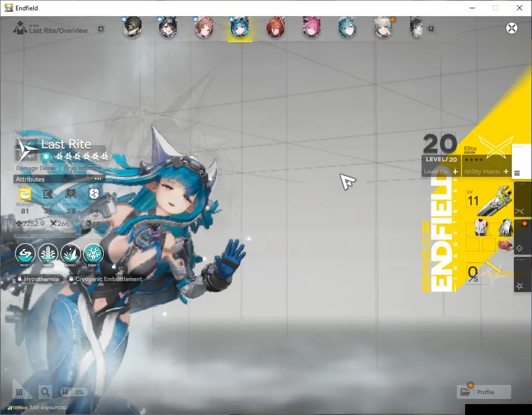Click the LEVEL/ 20 label
532x415 pixels.
(441, 159)
